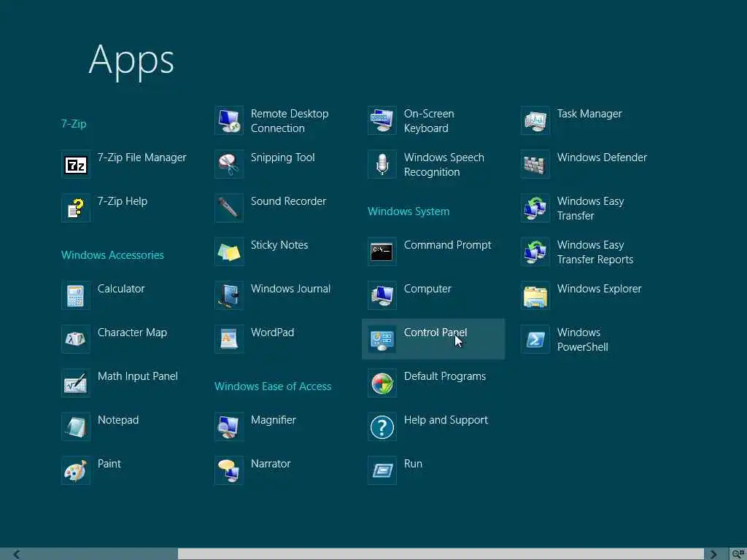The image size is (747, 560).
Task: Open the Notepad icon
Action: pos(76,427)
